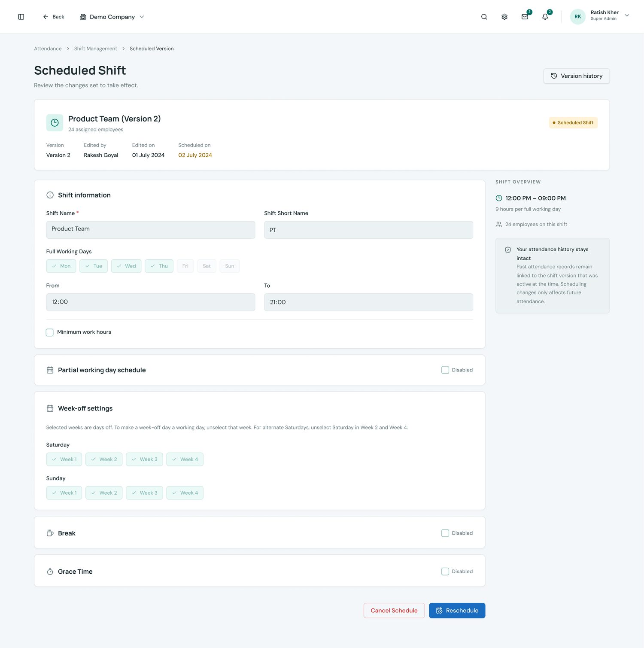Click the '02 July 2024' scheduled date
The image size is (644, 648).
(x=195, y=155)
